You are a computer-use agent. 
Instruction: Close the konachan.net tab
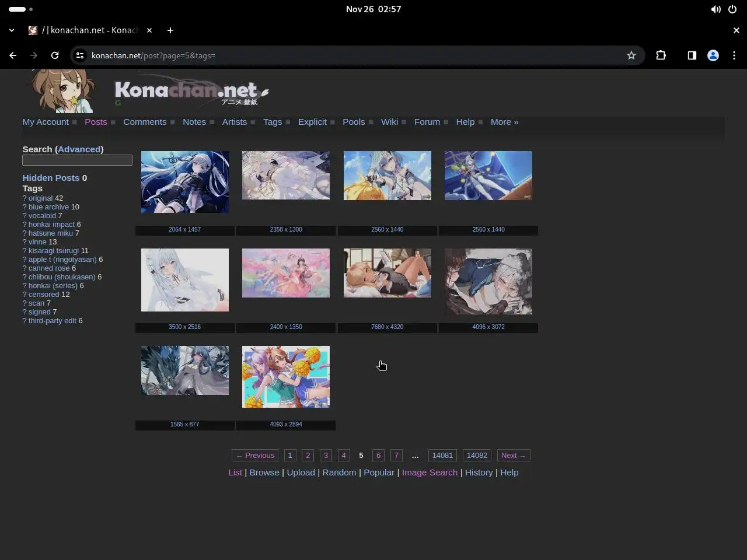149,30
